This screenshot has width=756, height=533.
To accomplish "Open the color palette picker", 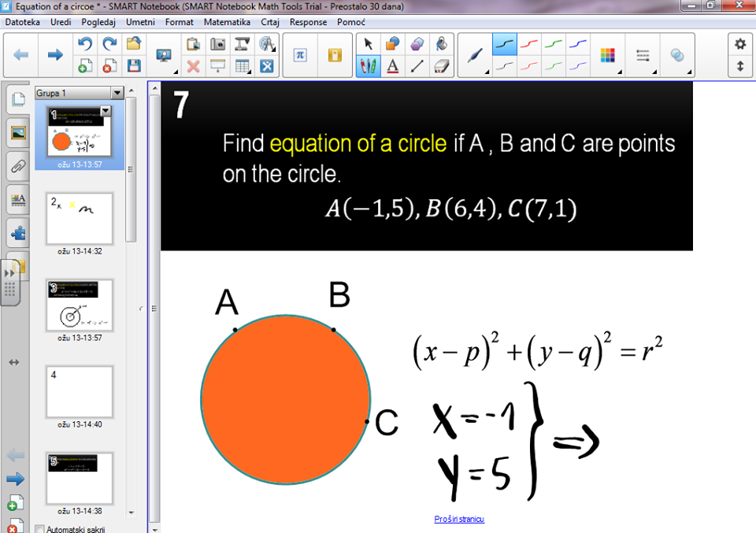I will point(607,55).
